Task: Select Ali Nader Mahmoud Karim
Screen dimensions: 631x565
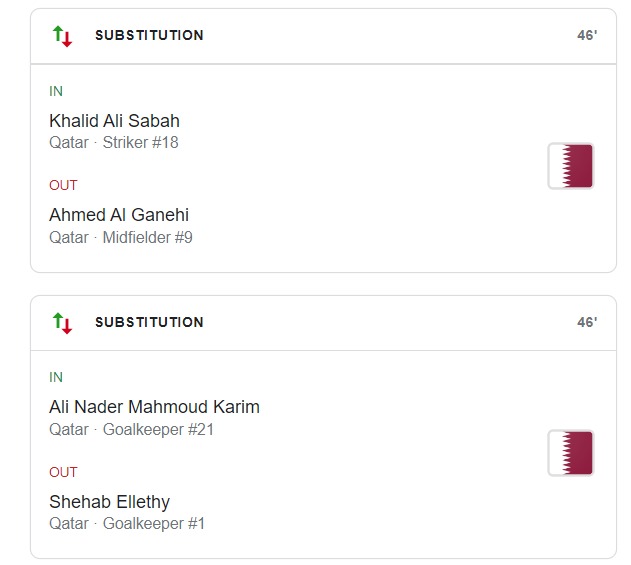Action: pos(154,408)
